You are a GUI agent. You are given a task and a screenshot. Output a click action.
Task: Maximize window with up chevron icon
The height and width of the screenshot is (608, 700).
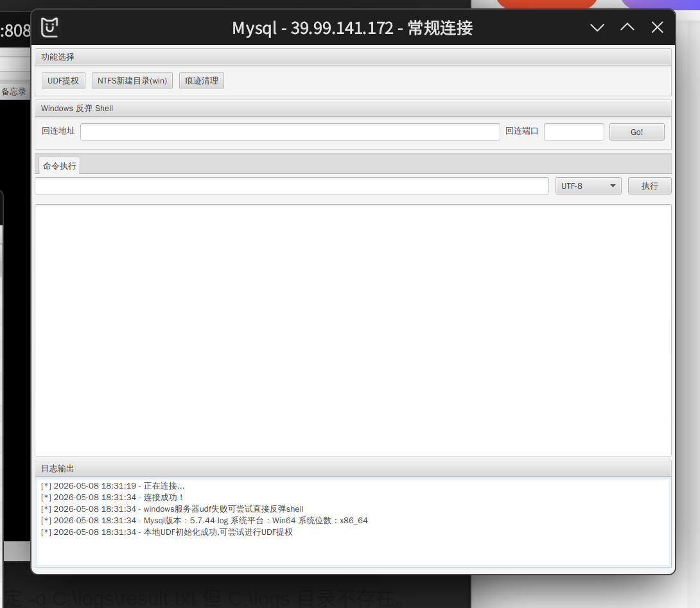(627, 27)
